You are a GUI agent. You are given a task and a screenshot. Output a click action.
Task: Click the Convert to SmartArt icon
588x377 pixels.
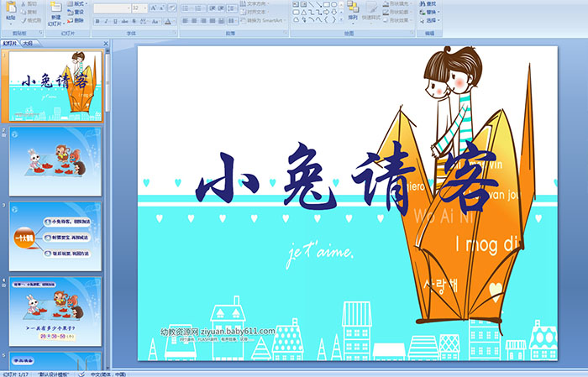click(x=267, y=21)
